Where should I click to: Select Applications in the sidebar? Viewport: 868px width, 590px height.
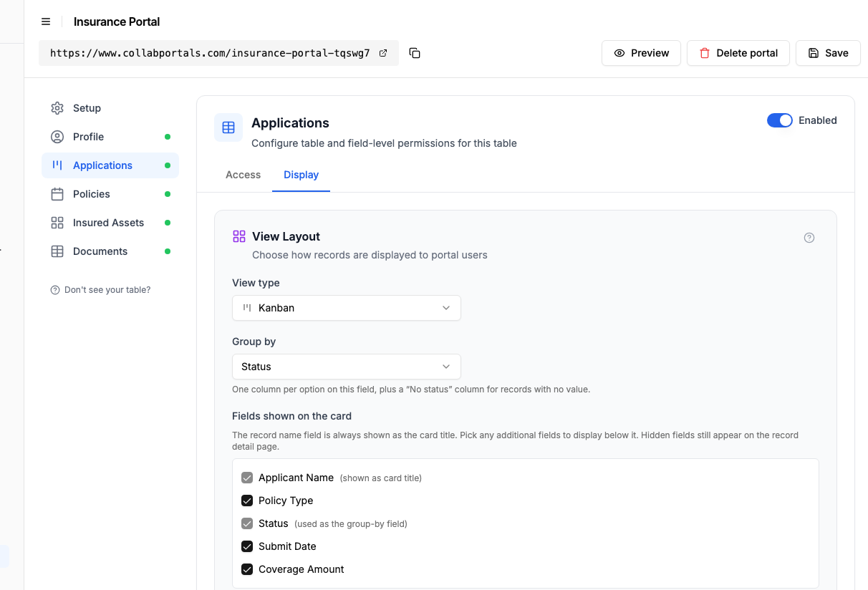click(110, 165)
